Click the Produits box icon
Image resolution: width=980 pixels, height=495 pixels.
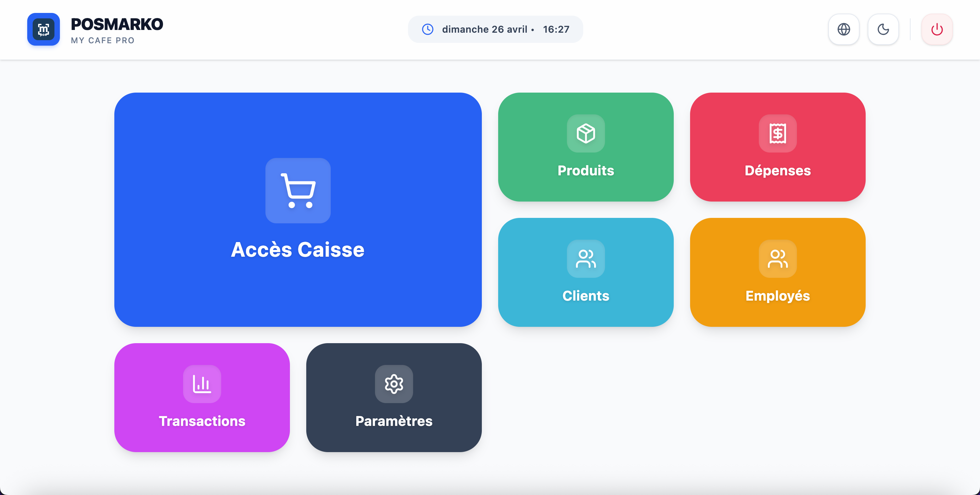pos(586,133)
